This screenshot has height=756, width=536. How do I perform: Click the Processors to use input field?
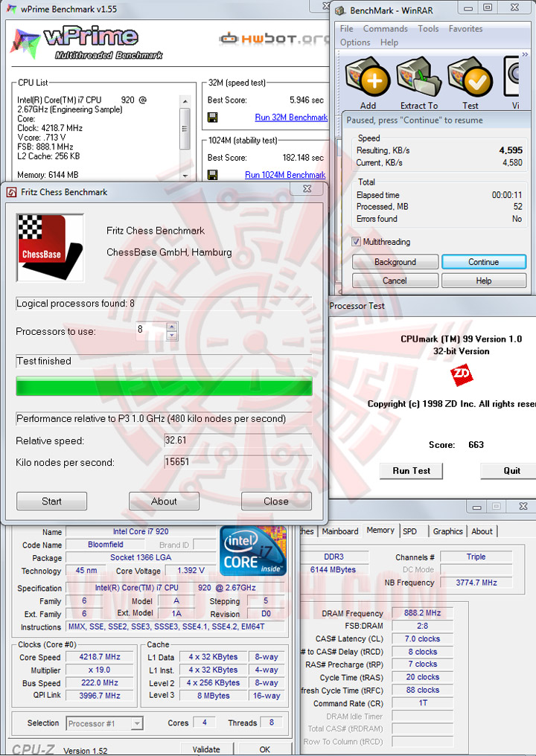click(x=151, y=330)
